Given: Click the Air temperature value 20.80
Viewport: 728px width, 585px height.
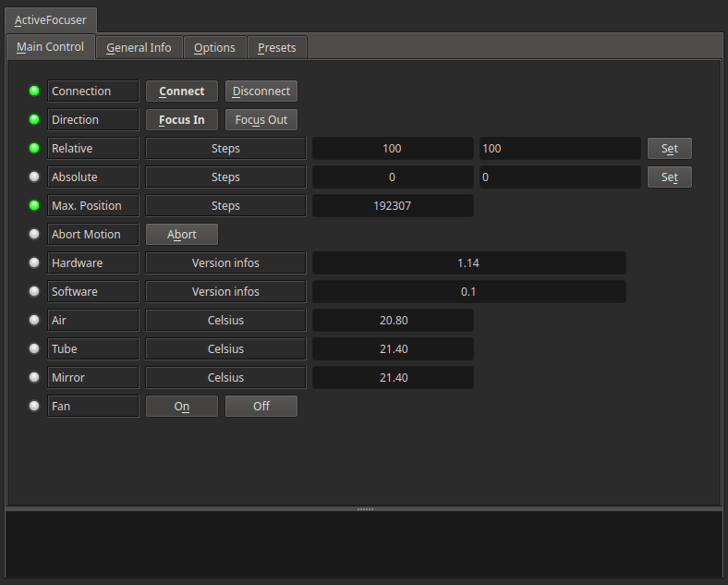Looking at the screenshot, I should (393, 321).
